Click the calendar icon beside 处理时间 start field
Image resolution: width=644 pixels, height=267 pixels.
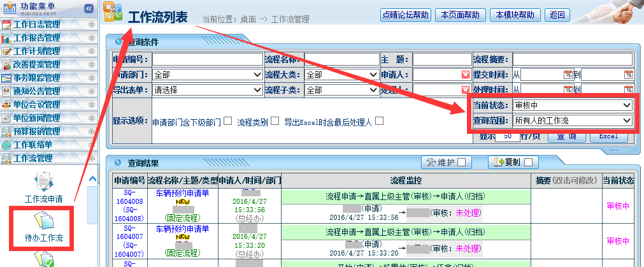tap(568, 90)
